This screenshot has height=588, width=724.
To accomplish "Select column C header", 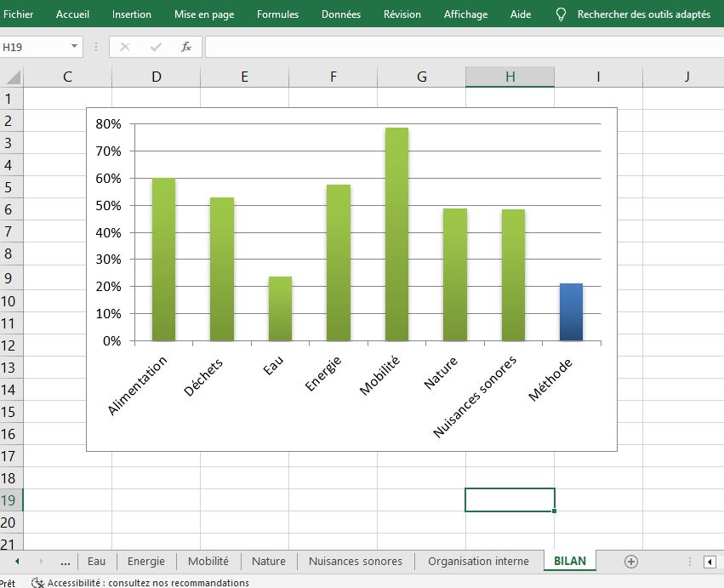I will click(x=67, y=77).
